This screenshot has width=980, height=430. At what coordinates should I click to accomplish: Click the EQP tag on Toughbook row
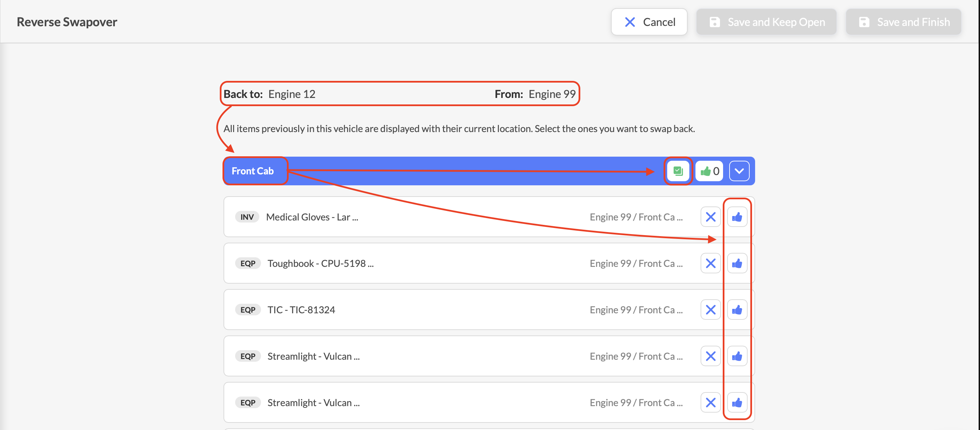coord(248,263)
